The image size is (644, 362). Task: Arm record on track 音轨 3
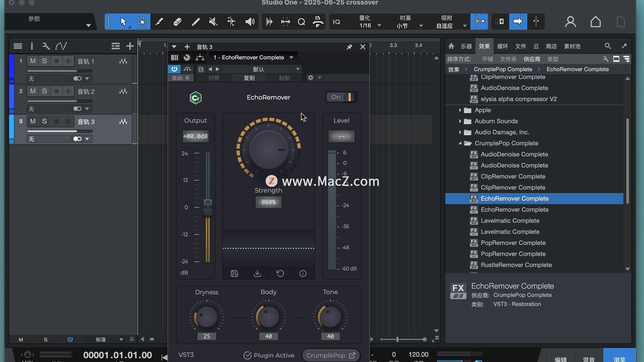[x=56, y=121]
